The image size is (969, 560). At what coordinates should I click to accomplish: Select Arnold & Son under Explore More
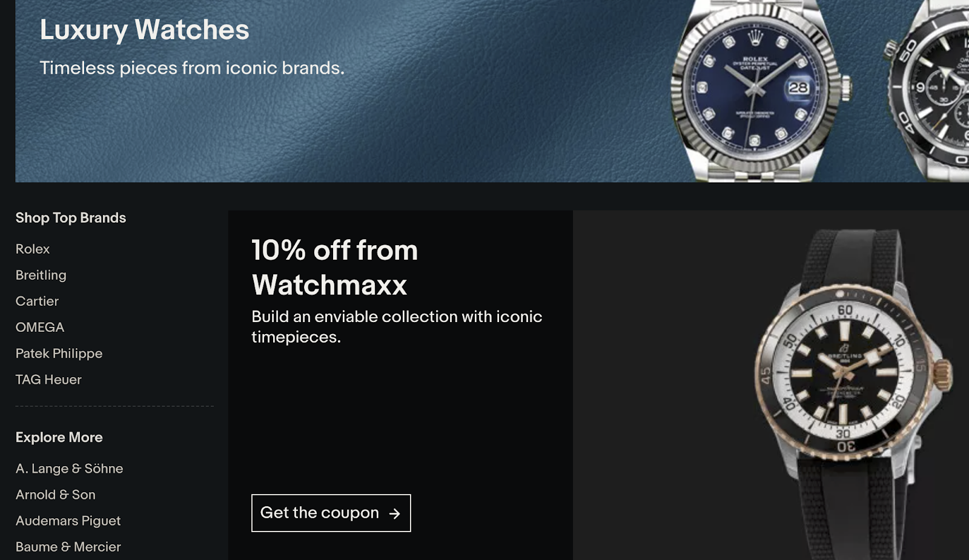pyautogui.click(x=56, y=495)
